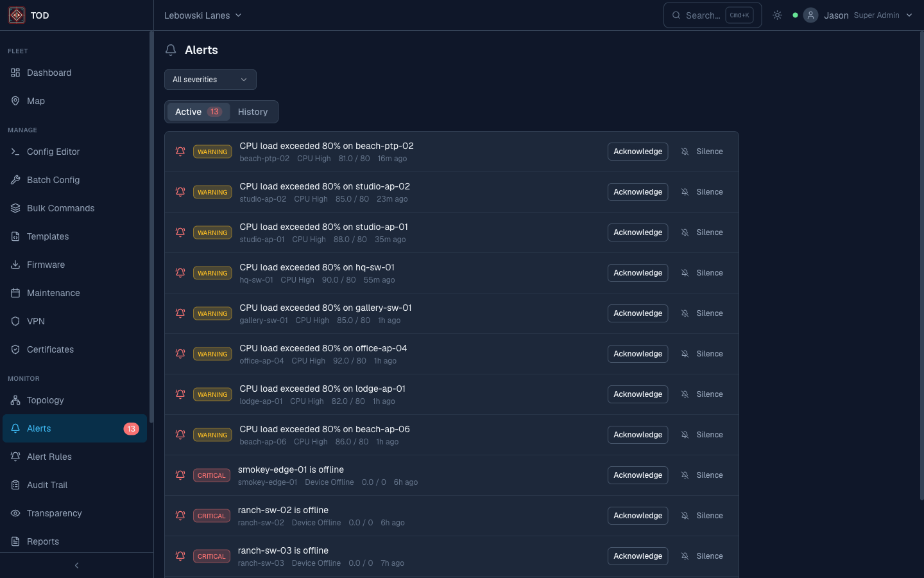The width and height of the screenshot is (924, 578).
Task: Acknowledge the hq-sw-01 CPU alert
Action: click(637, 272)
